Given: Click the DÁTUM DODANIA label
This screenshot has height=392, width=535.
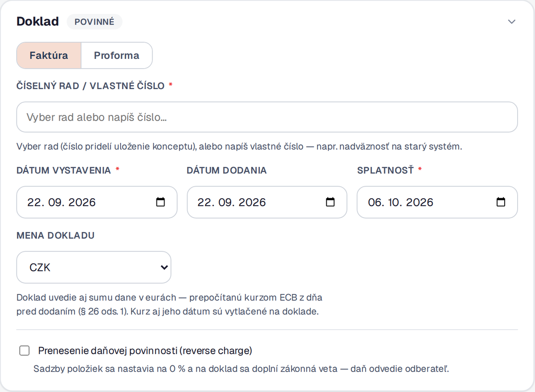Looking at the screenshot, I should coord(227,170).
